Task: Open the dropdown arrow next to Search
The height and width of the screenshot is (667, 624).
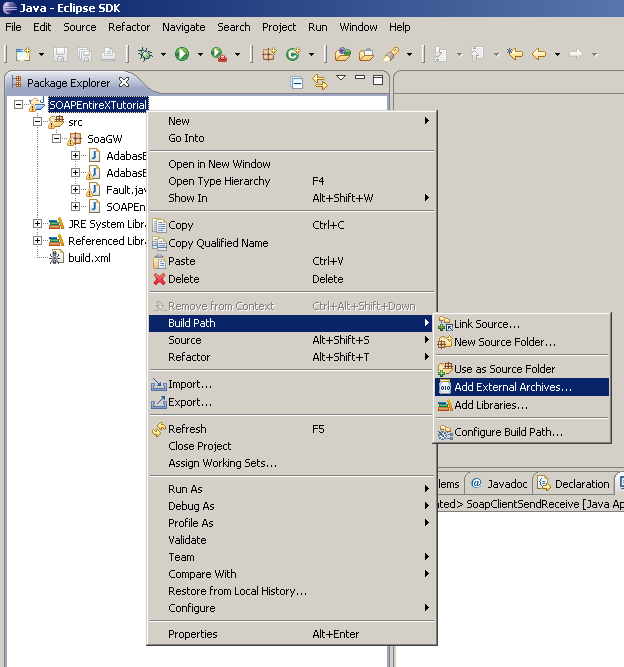Action: pos(409,54)
